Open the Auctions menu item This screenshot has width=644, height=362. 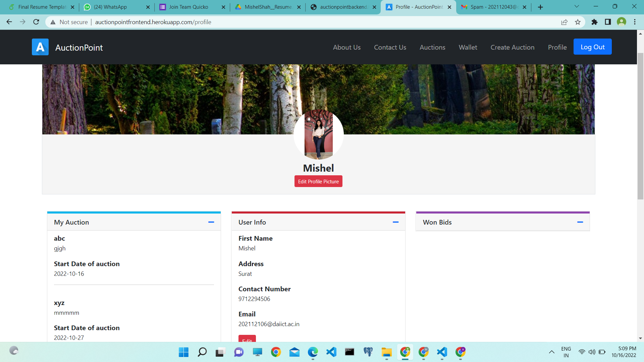point(432,47)
